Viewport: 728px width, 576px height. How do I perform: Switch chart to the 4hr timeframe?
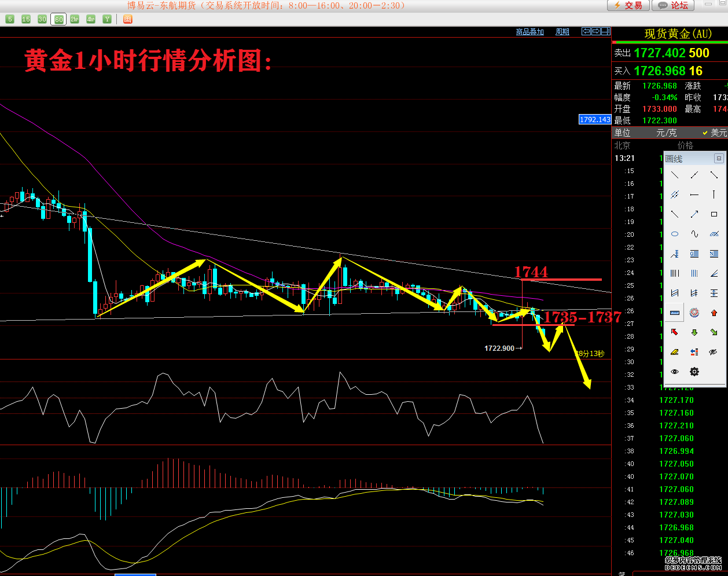coord(91,19)
